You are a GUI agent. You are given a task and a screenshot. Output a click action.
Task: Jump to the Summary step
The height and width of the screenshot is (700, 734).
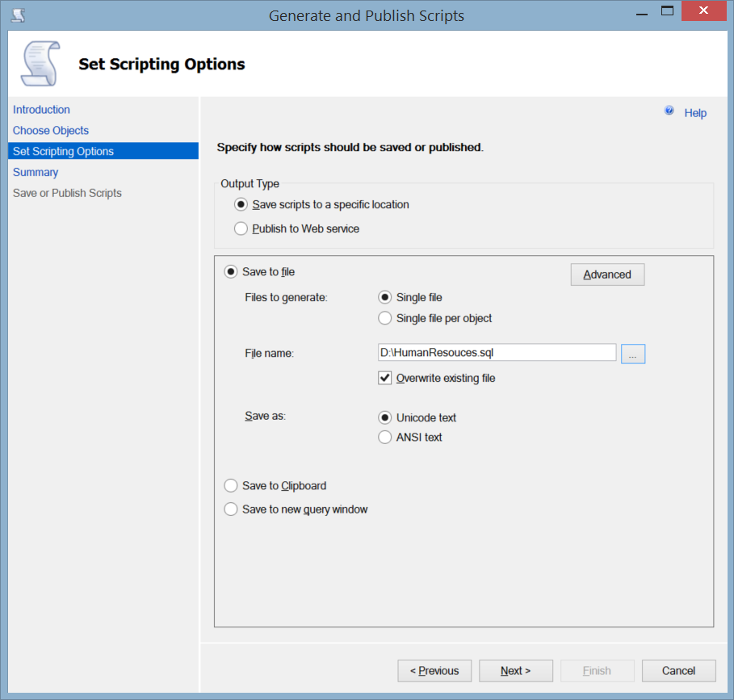coord(36,173)
